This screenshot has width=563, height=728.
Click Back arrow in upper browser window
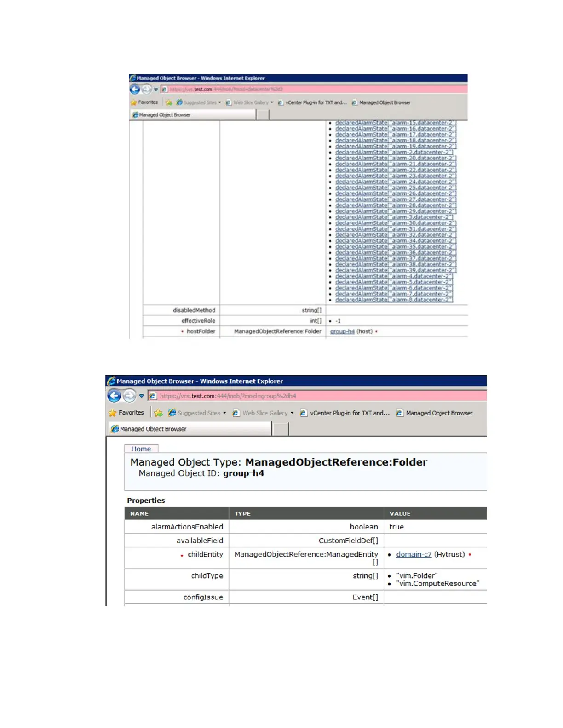pos(135,89)
